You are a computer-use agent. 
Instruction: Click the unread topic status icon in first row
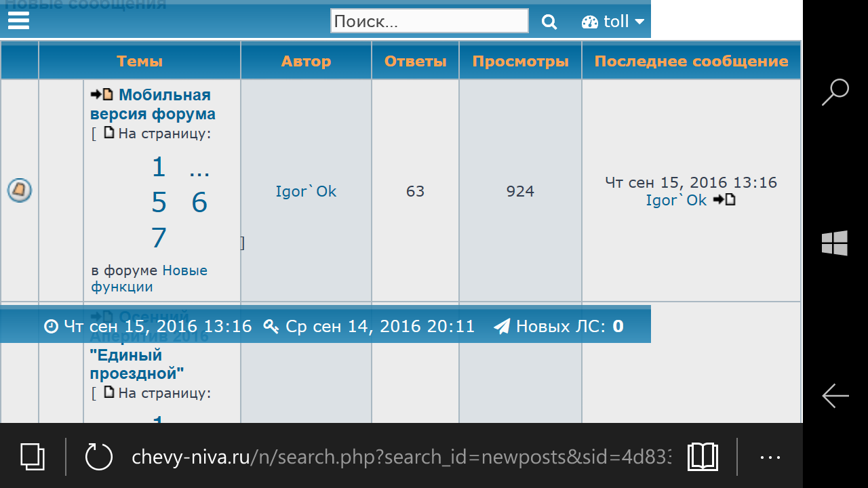(20, 190)
